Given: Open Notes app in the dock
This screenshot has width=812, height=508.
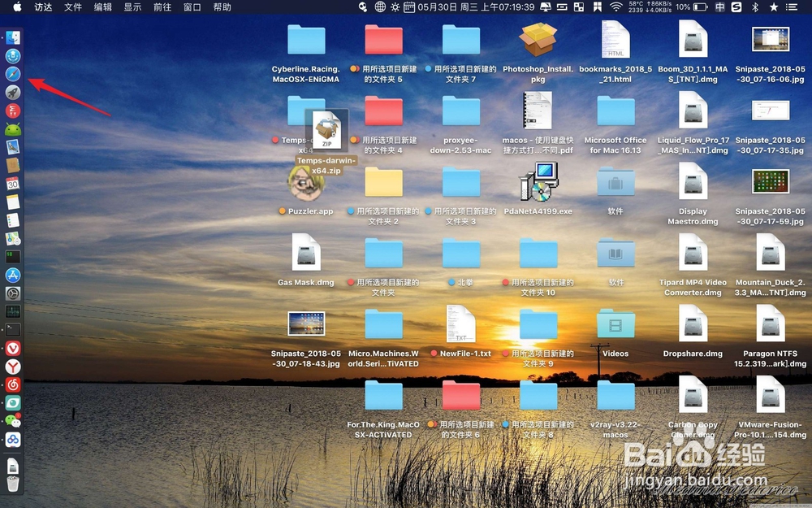Looking at the screenshot, I should click(x=13, y=202).
